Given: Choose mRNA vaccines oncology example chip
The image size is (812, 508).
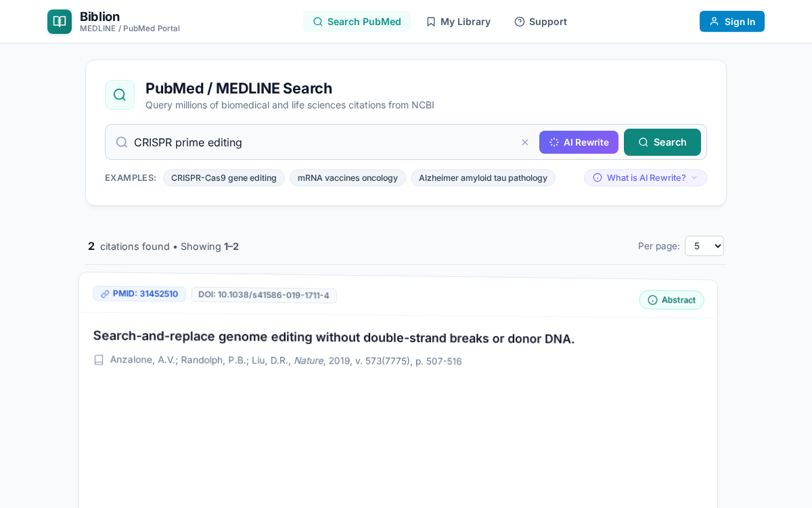Looking at the screenshot, I should point(348,177).
